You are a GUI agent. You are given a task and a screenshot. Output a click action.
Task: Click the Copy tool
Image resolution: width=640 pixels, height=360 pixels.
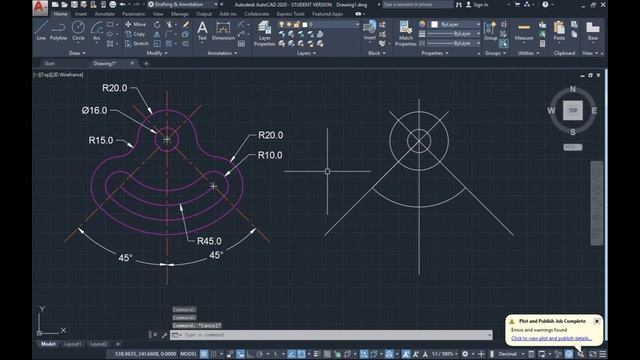[x=135, y=34]
